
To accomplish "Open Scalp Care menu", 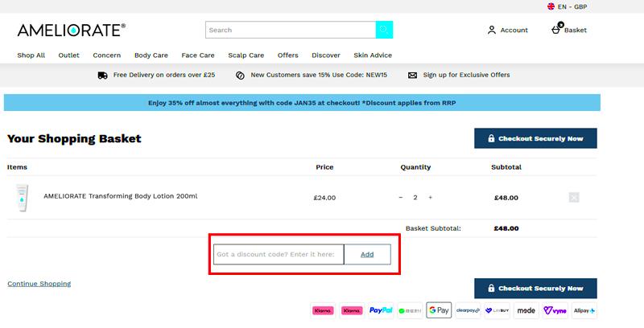I will [x=246, y=55].
